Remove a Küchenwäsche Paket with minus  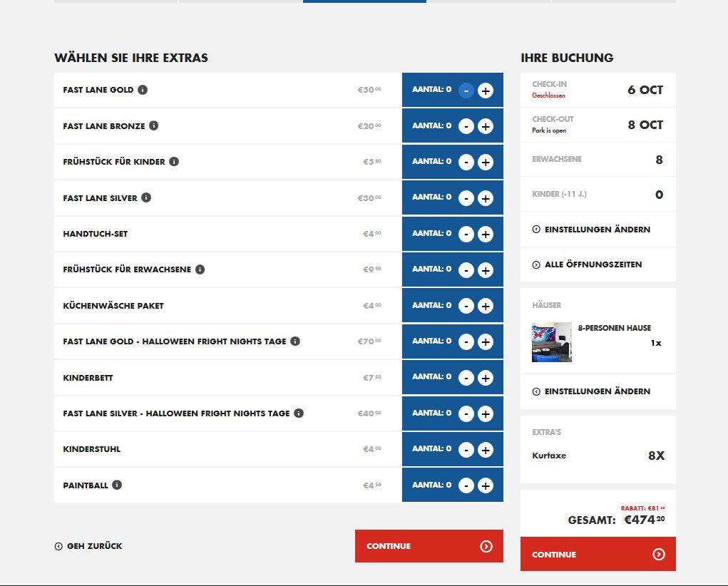[x=466, y=306]
